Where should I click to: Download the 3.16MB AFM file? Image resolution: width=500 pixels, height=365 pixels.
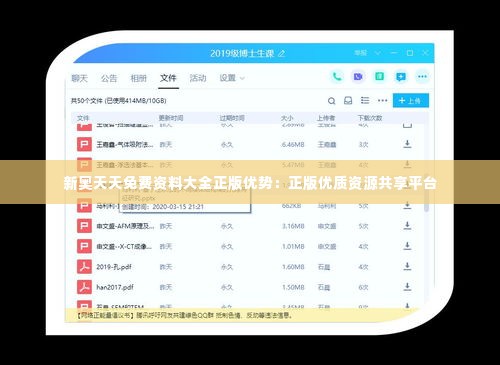pos(407,226)
